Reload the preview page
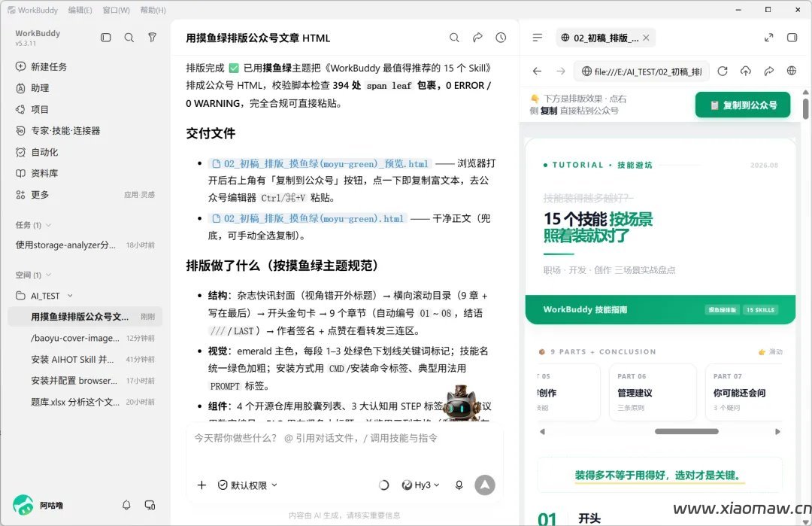The image size is (812, 526). point(723,71)
